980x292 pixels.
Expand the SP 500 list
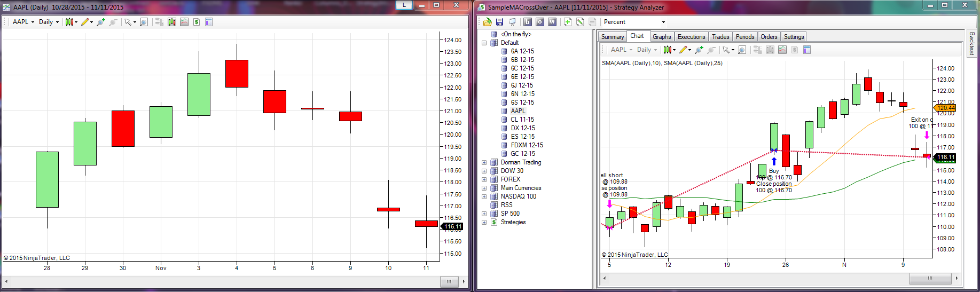point(484,214)
